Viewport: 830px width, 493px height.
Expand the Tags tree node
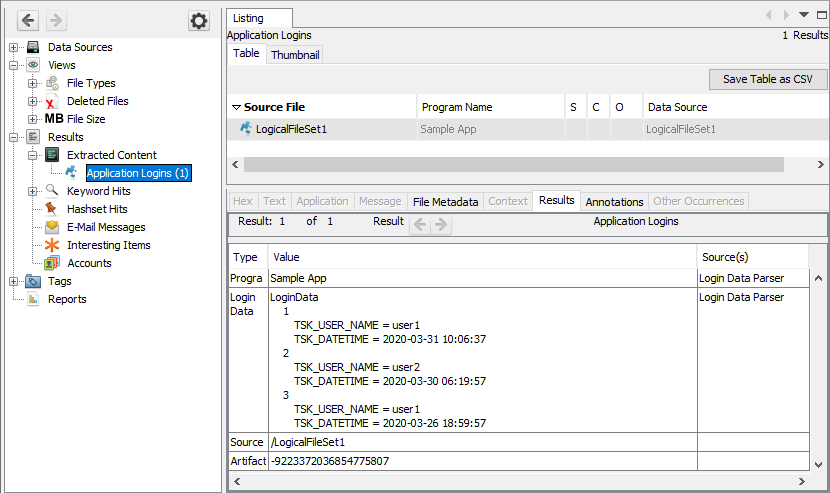click(14, 281)
